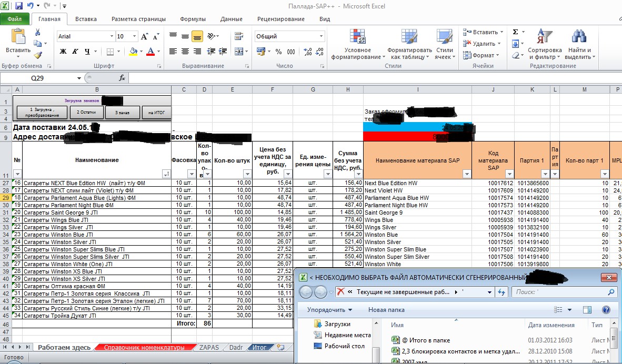622x364 pixels.
Task: Open the Arial font name dropdown
Action: click(x=112, y=36)
